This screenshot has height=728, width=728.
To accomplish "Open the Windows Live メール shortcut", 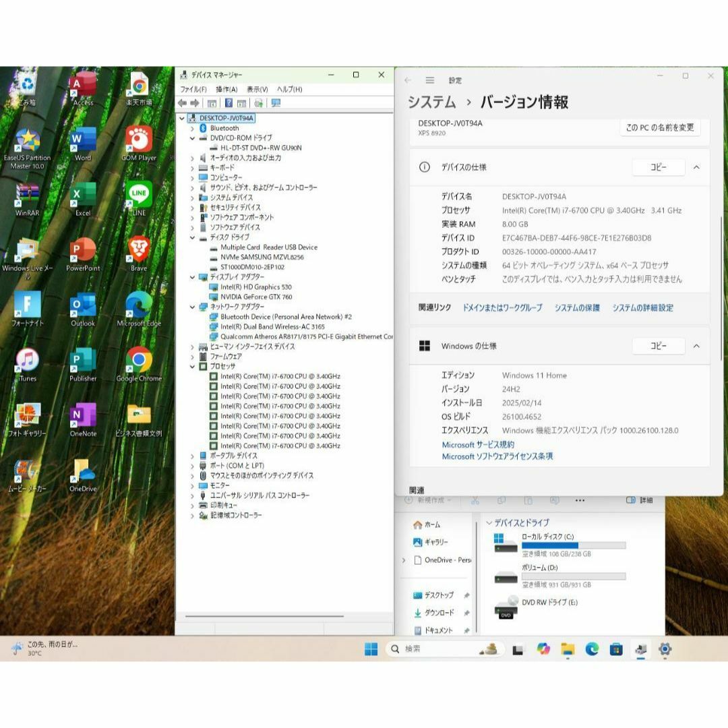I will click(28, 258).
